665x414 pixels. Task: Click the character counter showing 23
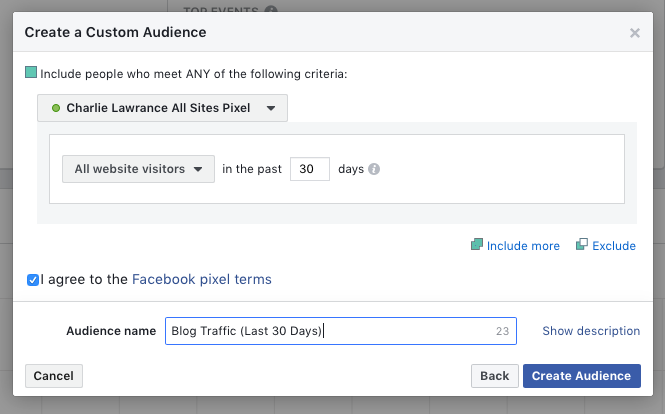tap(502, 331)
